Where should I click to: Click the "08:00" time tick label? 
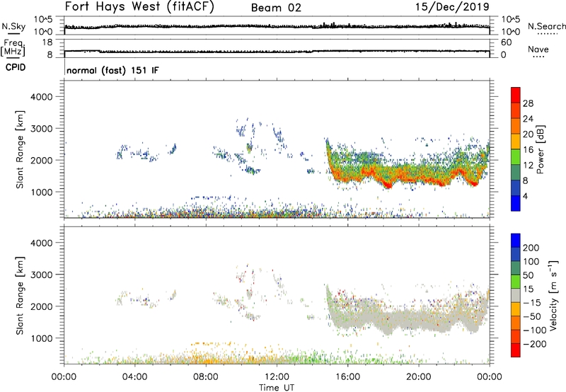[x=206, y=377]
